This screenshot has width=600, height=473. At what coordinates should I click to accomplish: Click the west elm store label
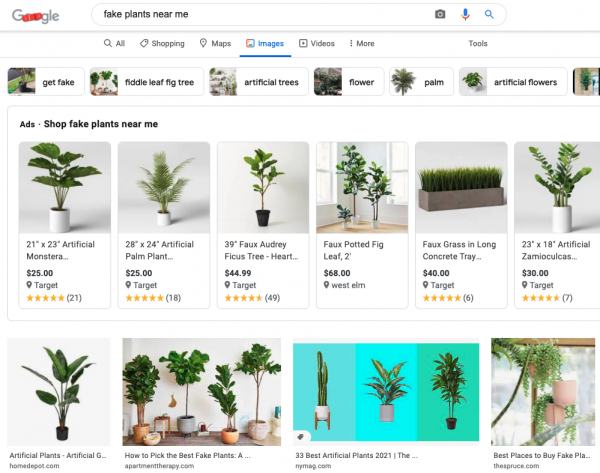point(348,285)
